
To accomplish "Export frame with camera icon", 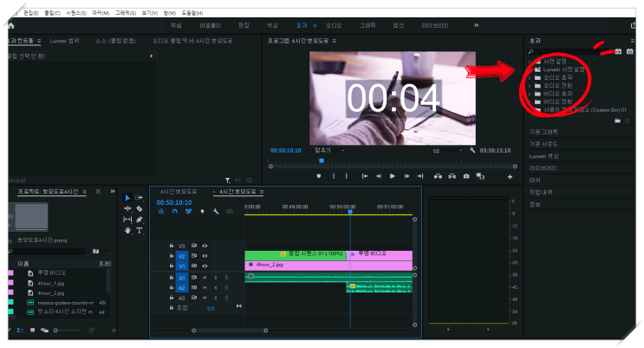I will (x=466, y=176).
